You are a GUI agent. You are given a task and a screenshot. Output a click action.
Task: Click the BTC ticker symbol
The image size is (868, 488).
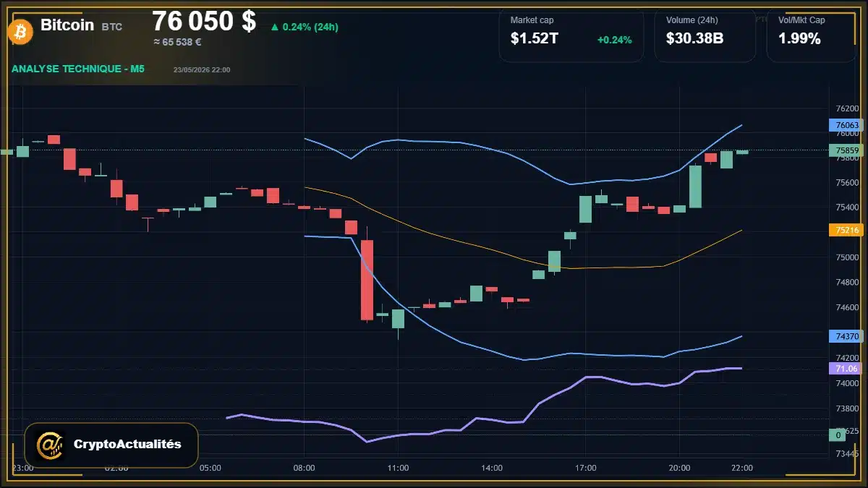pos(112,27)
